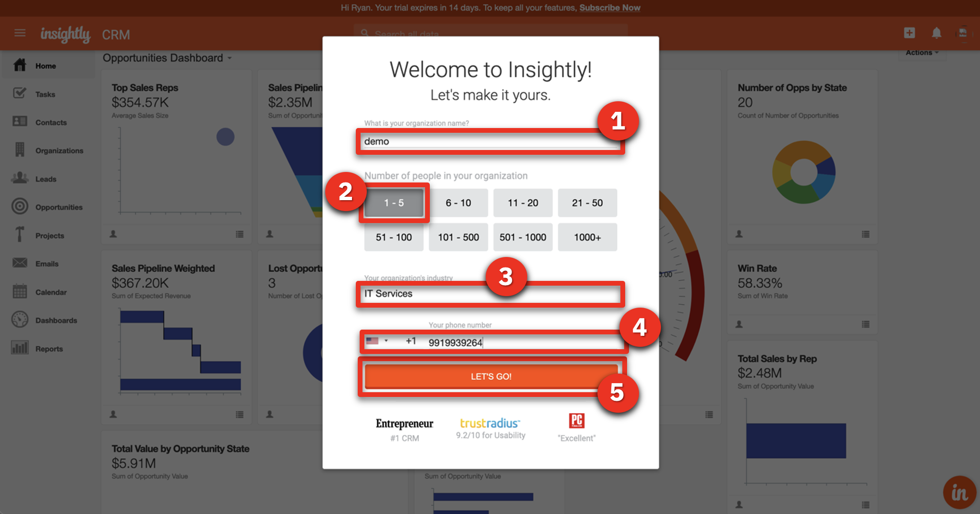The image size is (980, 514).
Task: Click trustradius usability rating badge
Action: tap(490, 428)
